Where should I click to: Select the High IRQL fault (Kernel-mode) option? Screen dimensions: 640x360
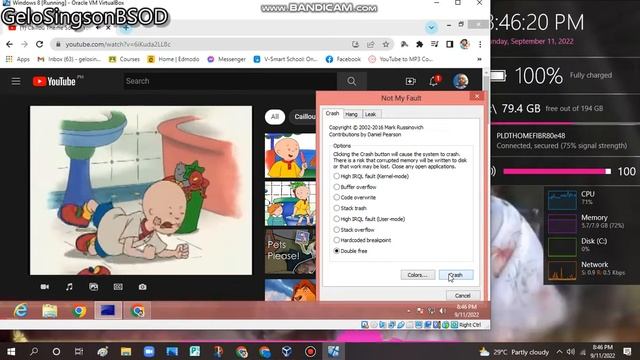click(x=371, y=176)
